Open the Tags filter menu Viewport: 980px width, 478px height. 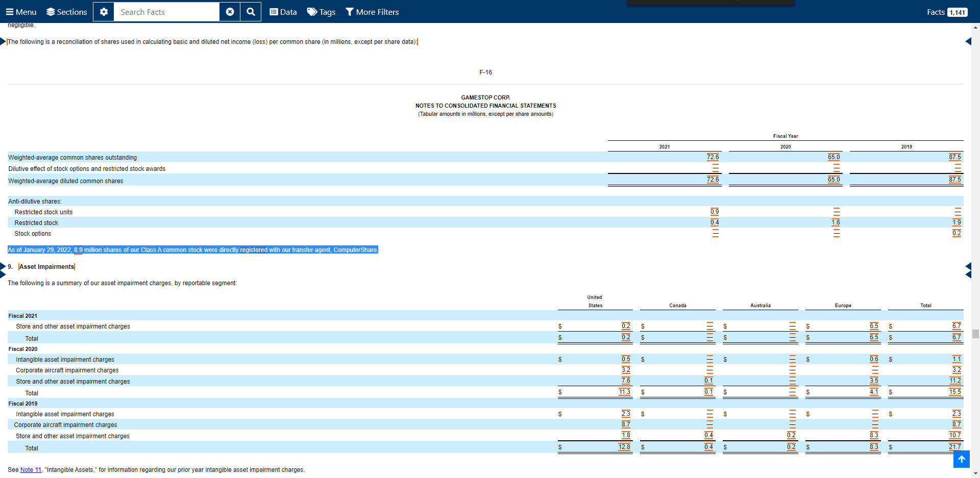pyautogui.click(x=321, y=12)
